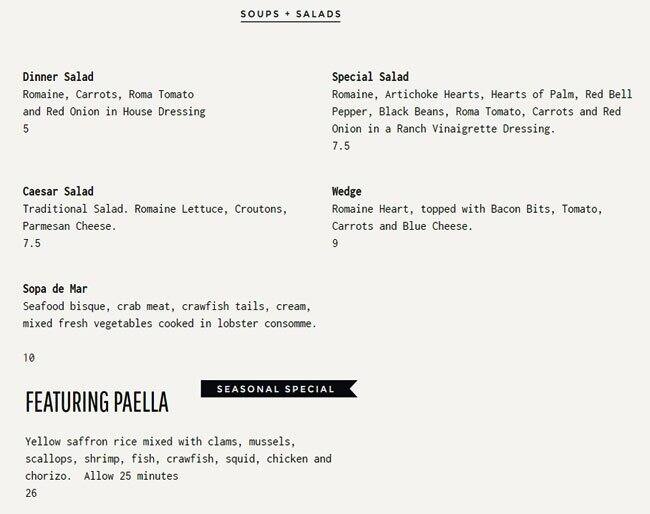Viewport: 650px width, 514px height.
Task: Click the Dinner Salad price of 5
Action: pyautogui.click(x=26, y=129)
